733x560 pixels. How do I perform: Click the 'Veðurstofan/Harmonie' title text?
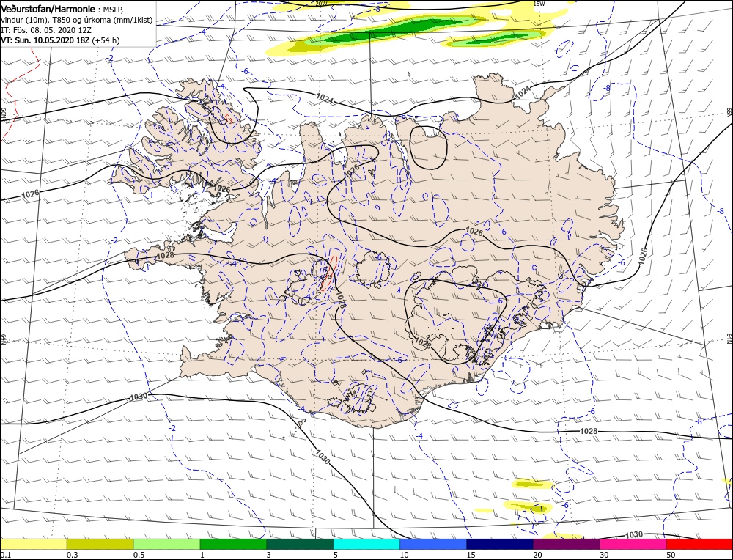[49, 10]
